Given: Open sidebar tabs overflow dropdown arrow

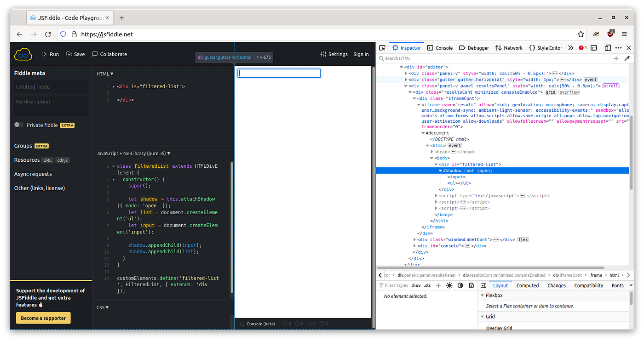Looking at the screenshot, I should pyautogui.click(x=631, y=285).
